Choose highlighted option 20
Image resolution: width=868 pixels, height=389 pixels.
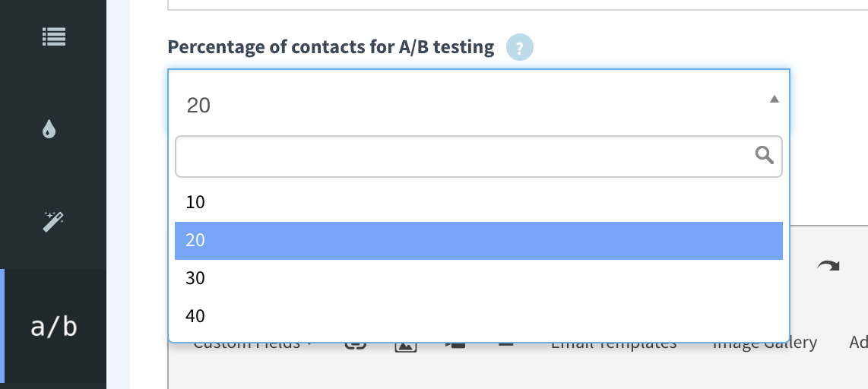[479, 241]
